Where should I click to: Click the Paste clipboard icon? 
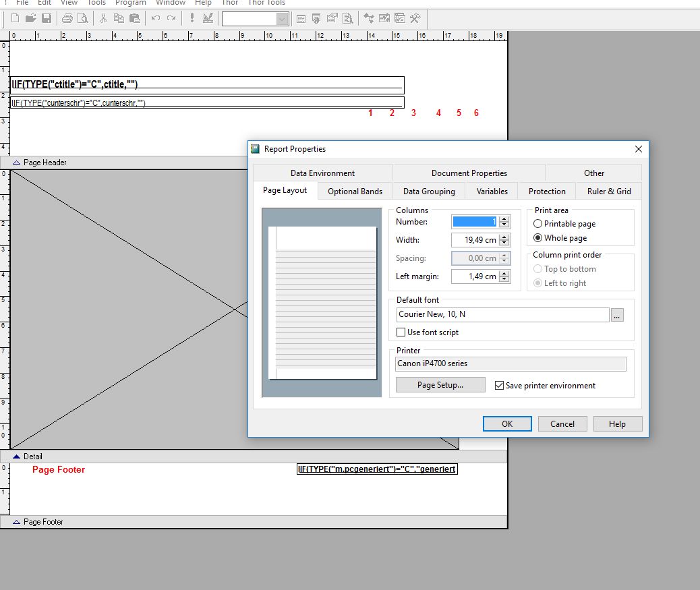(135, 18)
